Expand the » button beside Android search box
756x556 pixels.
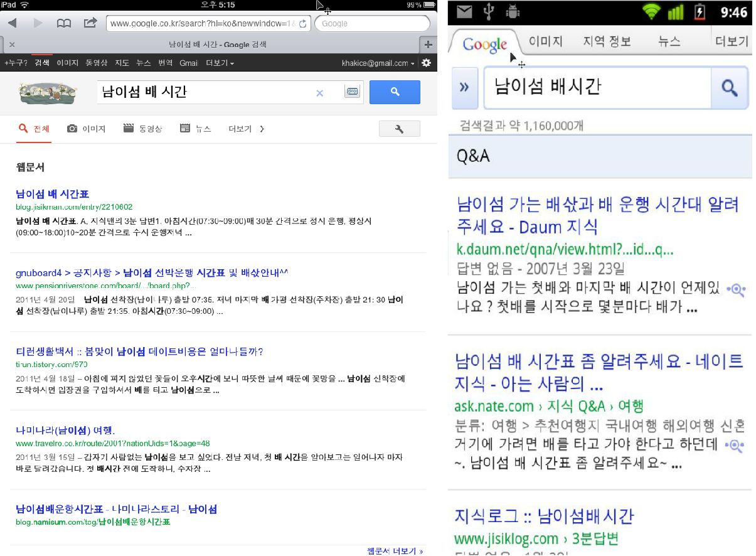point(465,88)
